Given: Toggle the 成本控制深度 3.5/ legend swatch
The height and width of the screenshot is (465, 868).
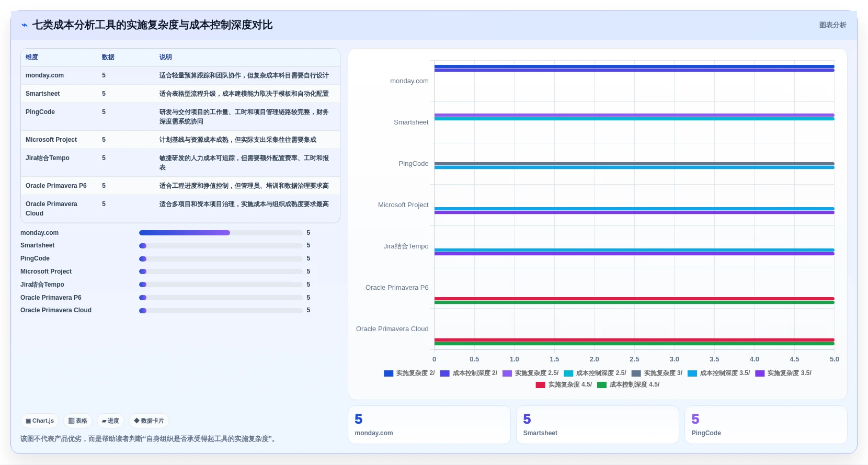Looking at the screenshot, I should tap(692, 373).
